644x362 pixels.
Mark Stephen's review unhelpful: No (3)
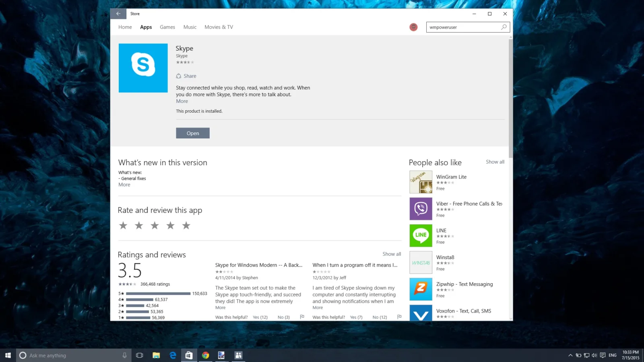click(284, 317)
